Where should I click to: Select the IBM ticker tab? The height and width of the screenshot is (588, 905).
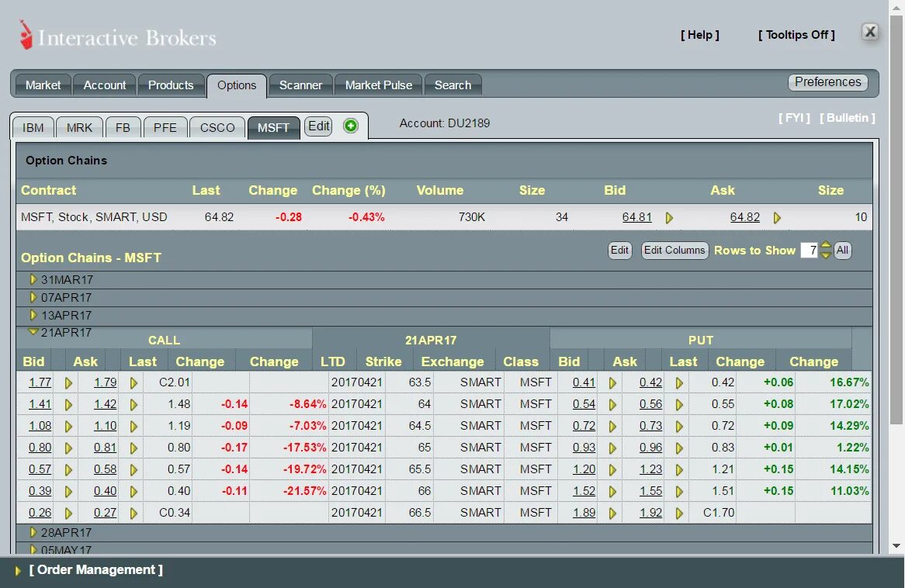33,127
